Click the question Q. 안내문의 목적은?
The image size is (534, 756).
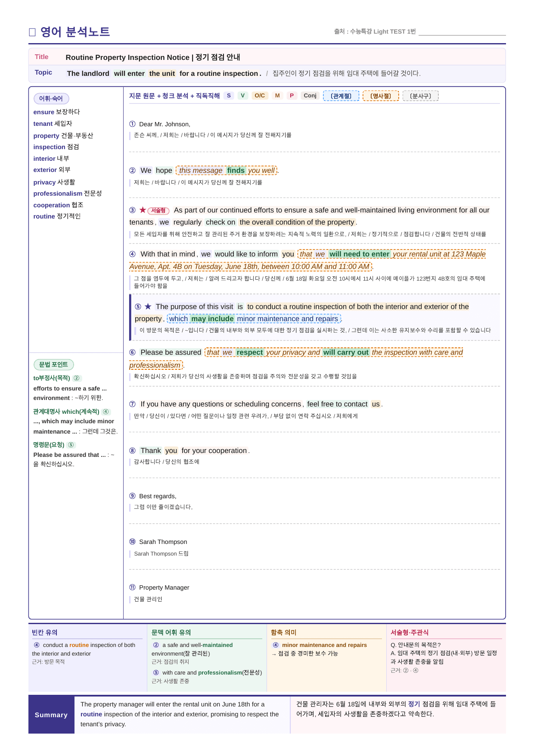coord(416,645)
